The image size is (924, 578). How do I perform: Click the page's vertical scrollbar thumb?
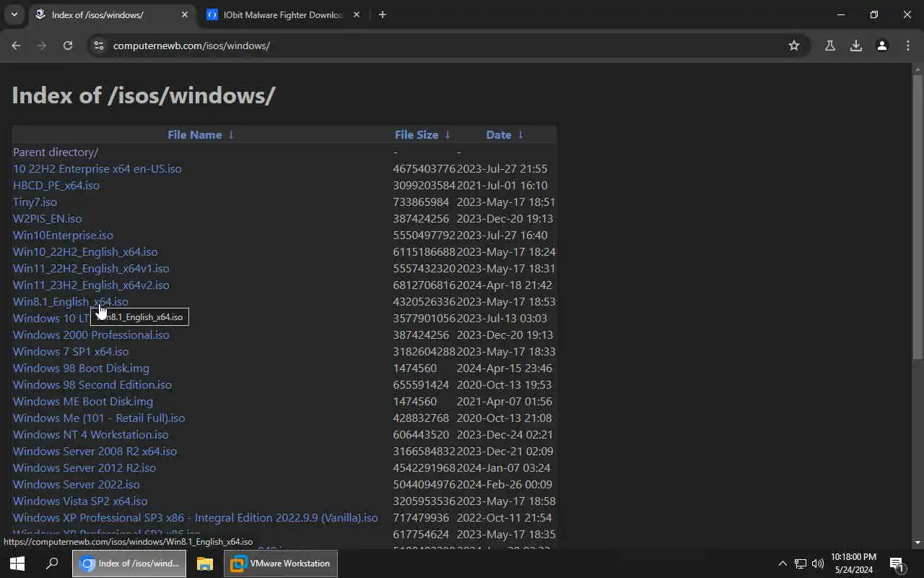coord(918,217)
